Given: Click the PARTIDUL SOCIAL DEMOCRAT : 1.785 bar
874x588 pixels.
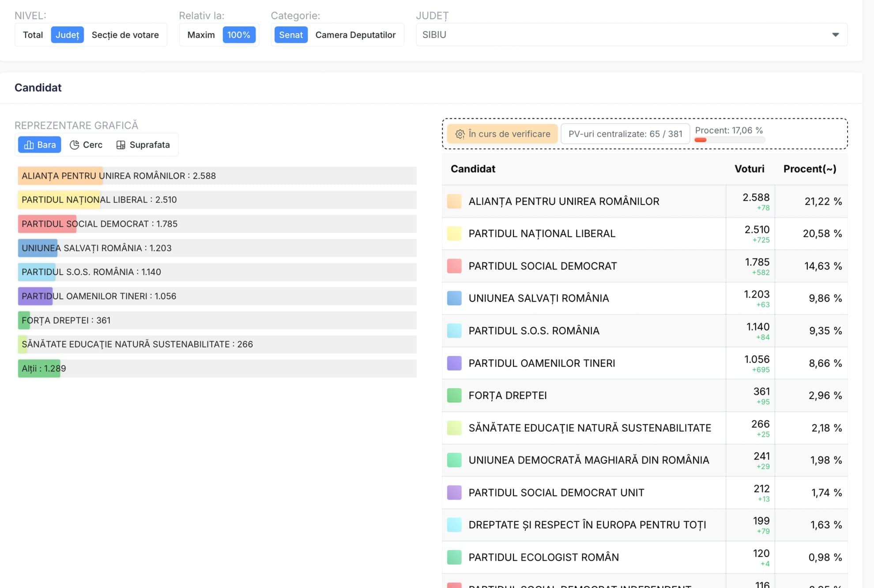Looking at the screenshot, I should pos(217,224).
